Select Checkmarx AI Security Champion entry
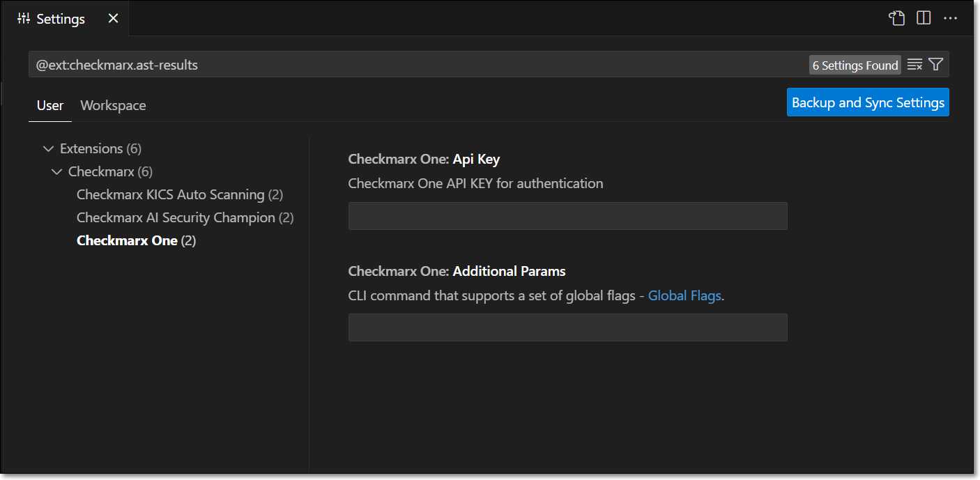The width and height of the screenshot is (980, 480). click(185, 217)
